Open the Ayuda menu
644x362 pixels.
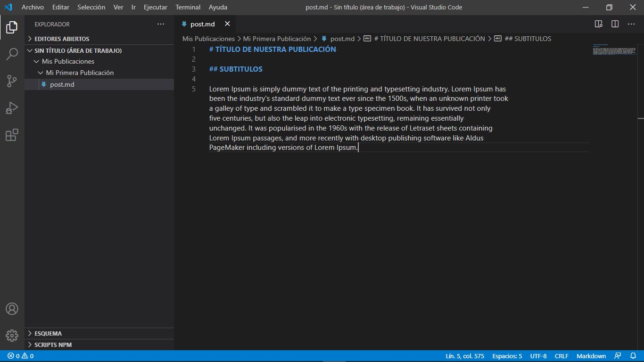pyautogui.click(x=218, y=7)
